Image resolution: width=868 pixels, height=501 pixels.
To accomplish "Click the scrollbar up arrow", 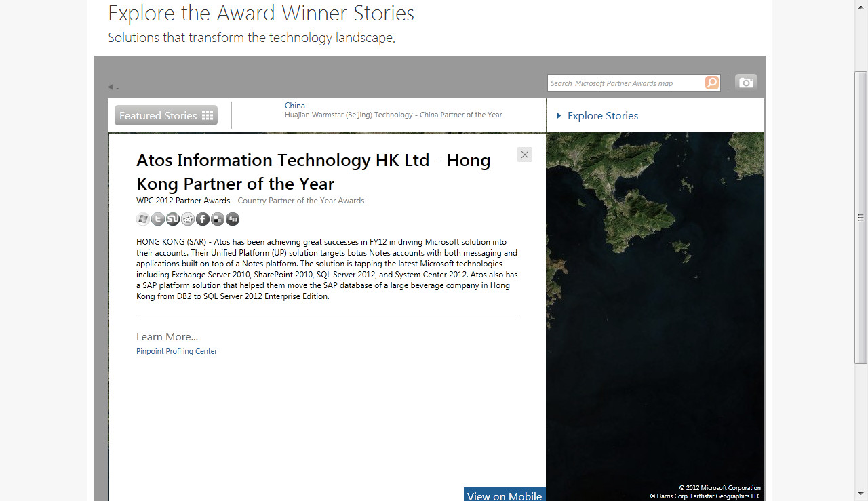I will click(x=861, y=6).
